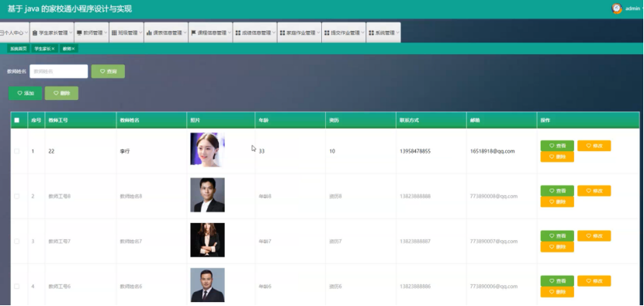
Task: Switch to the 系统首页 tab
Action: click(x=19, y=49)
